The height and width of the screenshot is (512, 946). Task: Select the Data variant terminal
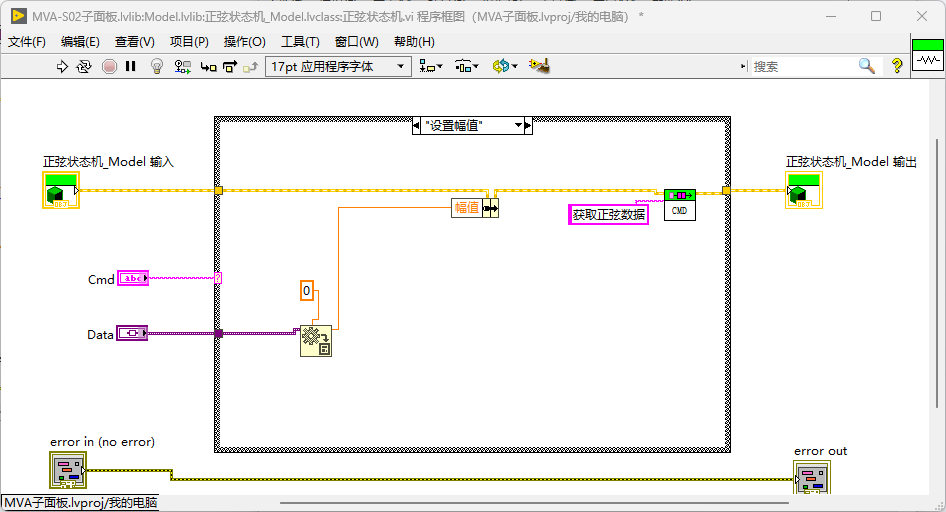132,333
